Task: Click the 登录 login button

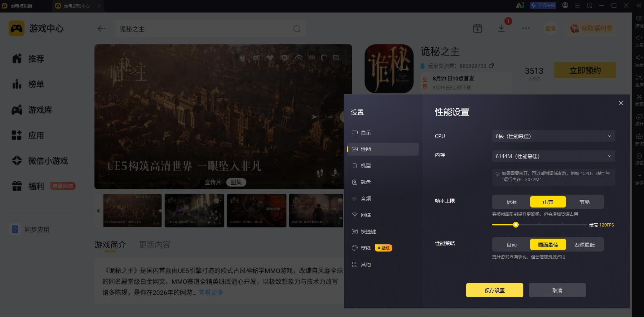Action: tap(551, 28)
